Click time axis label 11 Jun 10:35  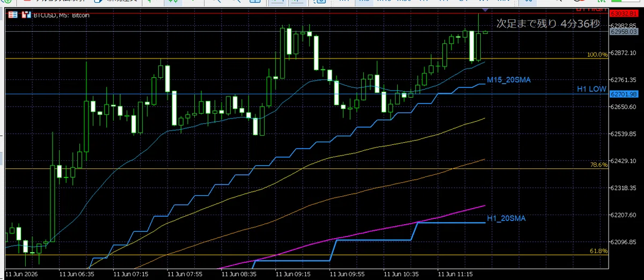point(400,274)
